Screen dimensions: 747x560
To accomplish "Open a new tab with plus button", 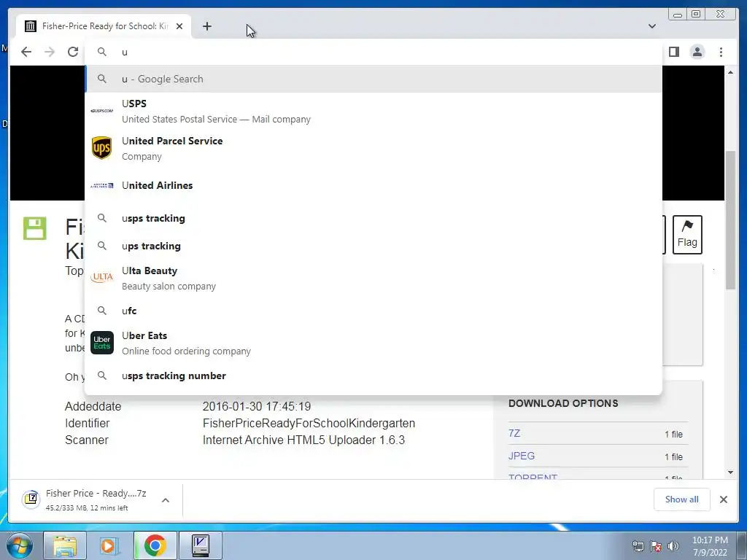I will coord(206,26).
